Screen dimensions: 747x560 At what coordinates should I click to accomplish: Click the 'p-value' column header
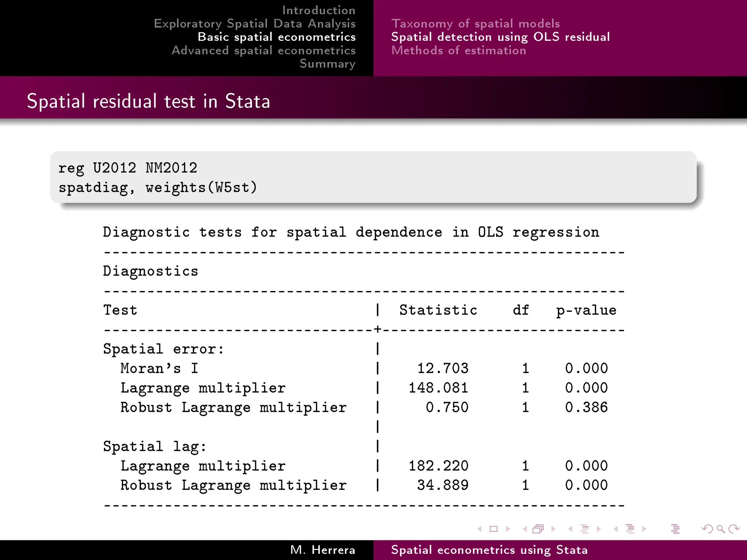pos(586,311)
